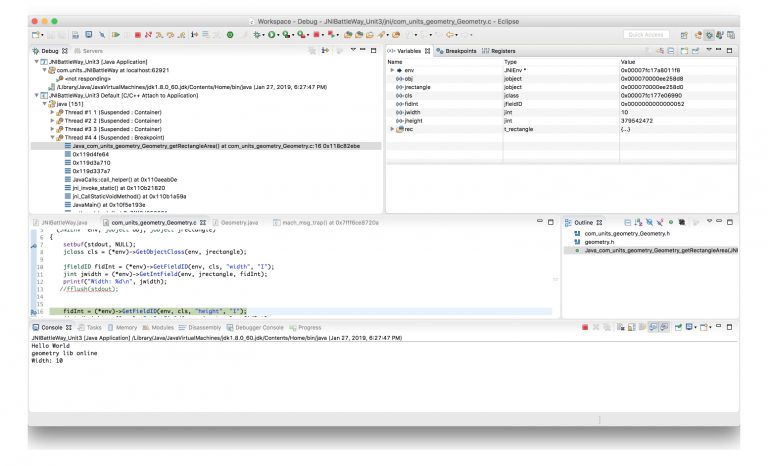Screen dimensions: 768x466
Task: Open dropdown arrow beside the Run launch icon
Action: coord(278,35)
